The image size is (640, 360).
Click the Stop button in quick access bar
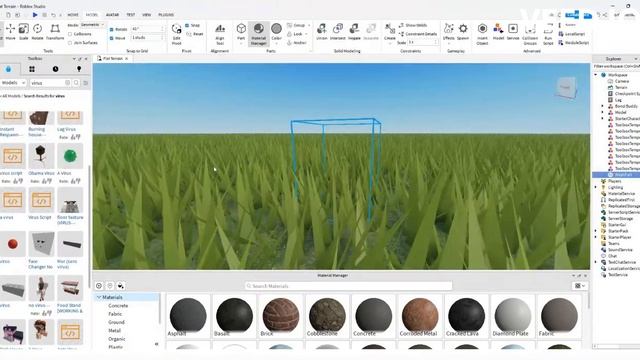coord(44,15)
